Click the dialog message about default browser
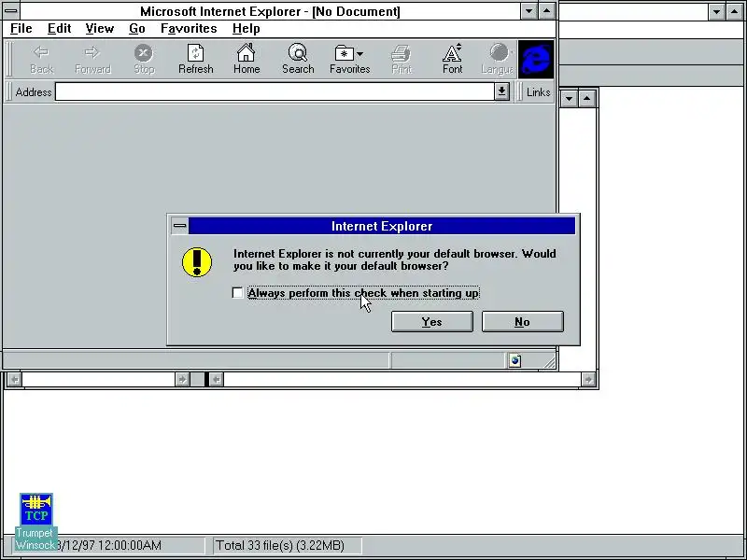This screenshot has width=747, height=560. click(394, 259)
